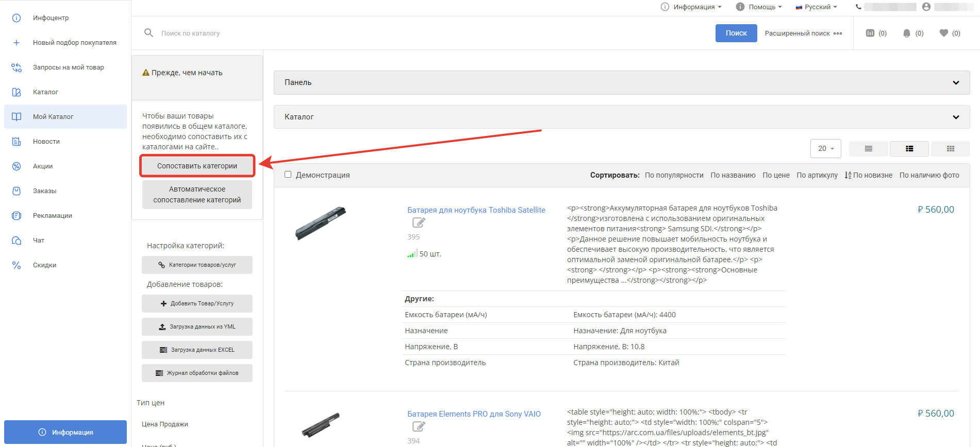Image resolution: width=980 pixels, height=447 pixels.
Task: Go to Рекламации in the sidebar
Action: (x=52, y=216)
